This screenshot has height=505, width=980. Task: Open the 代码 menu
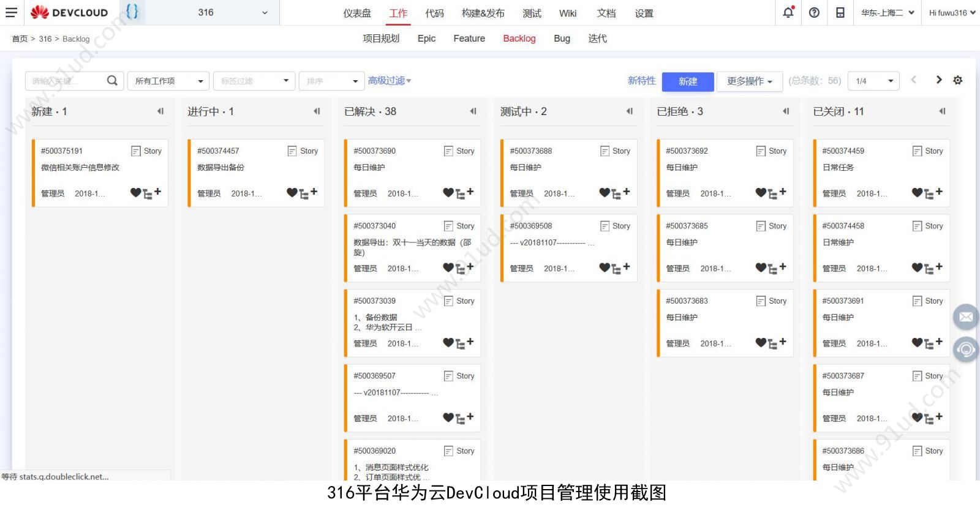(434, 13)
